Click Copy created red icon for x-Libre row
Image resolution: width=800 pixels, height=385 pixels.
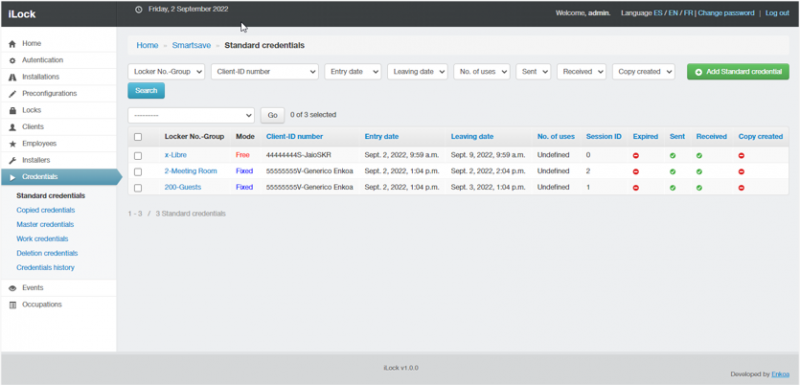[x=741, y=156]
